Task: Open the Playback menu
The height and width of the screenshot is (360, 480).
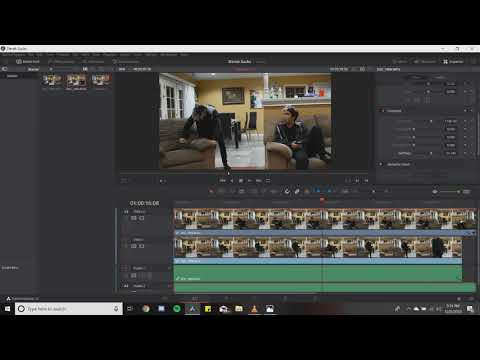Action: [x=110, y=54]
